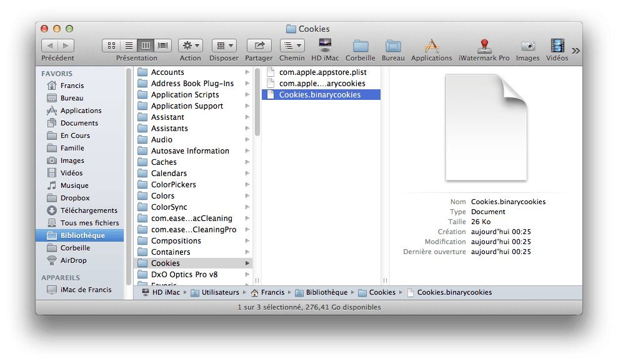Click HD iMac in the path bar

pyautogui.click(x=161, y=292)
